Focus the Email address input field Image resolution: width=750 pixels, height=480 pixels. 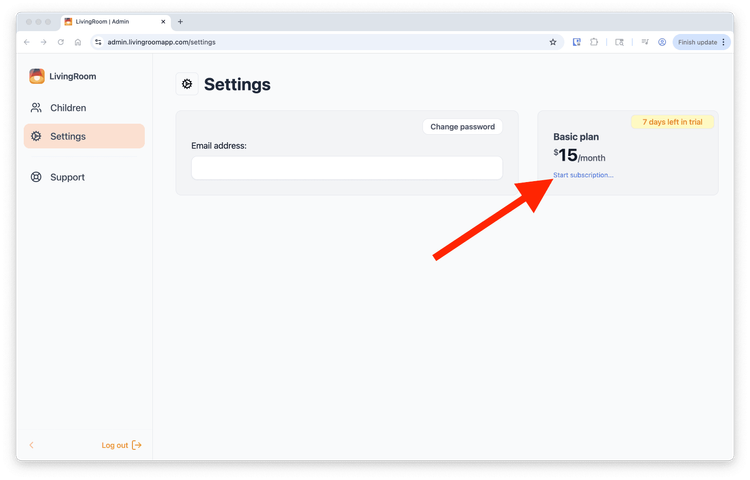click(346, 168)
